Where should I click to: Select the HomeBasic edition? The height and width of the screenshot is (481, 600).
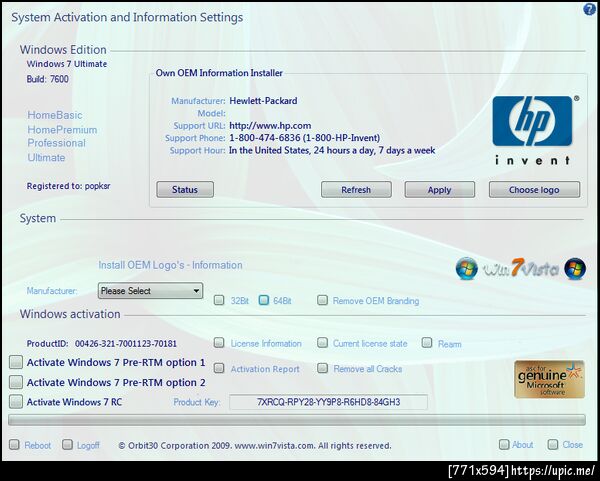(x=55, y=115)
